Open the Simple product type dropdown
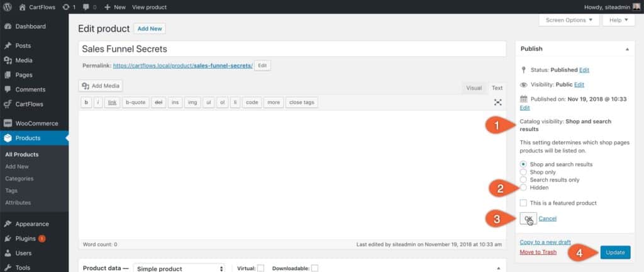644x272 pixels. (x=180, y=268)
